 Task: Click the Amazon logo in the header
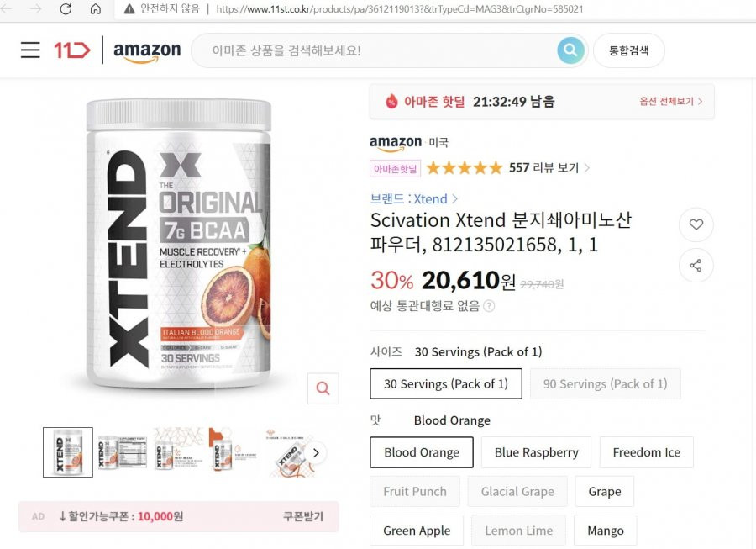coord(147,51)
